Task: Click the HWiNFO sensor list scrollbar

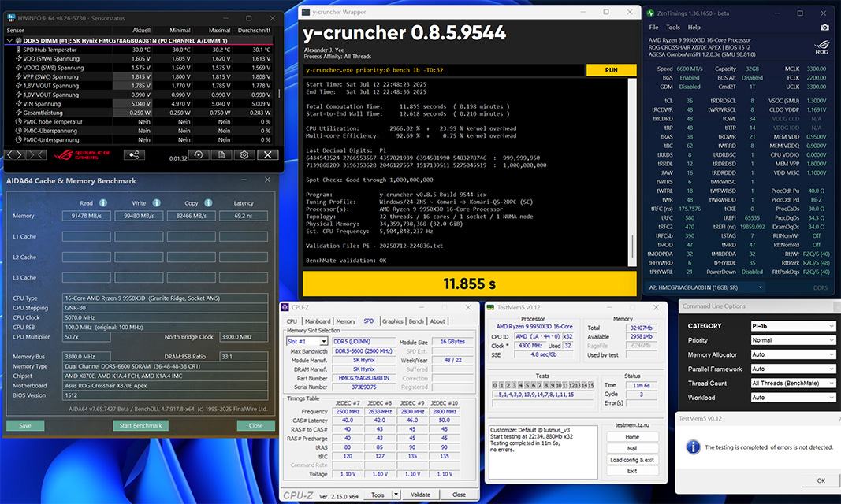Action: pos(278,91)
